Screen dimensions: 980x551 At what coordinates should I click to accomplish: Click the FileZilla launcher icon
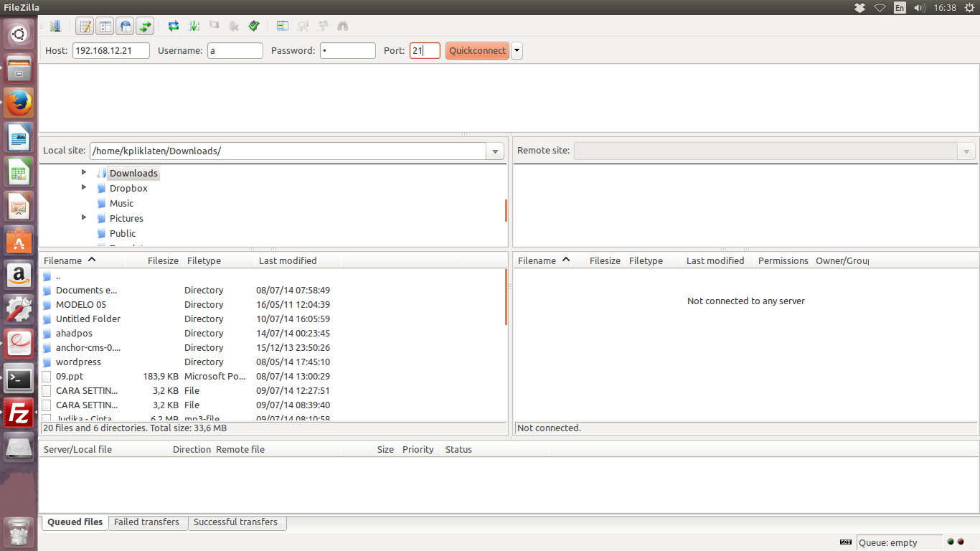point(19,413)
